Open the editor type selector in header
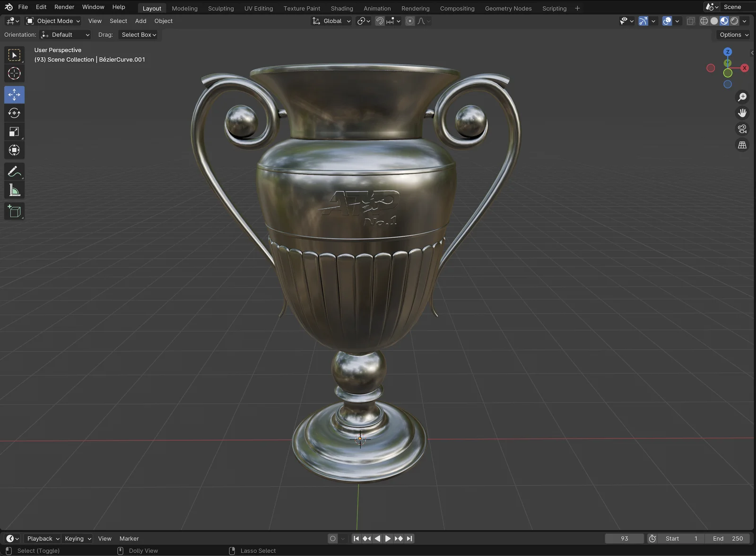The height and width of the screenshot is (556, 756). pyautogui.click(x=12, y=21)
